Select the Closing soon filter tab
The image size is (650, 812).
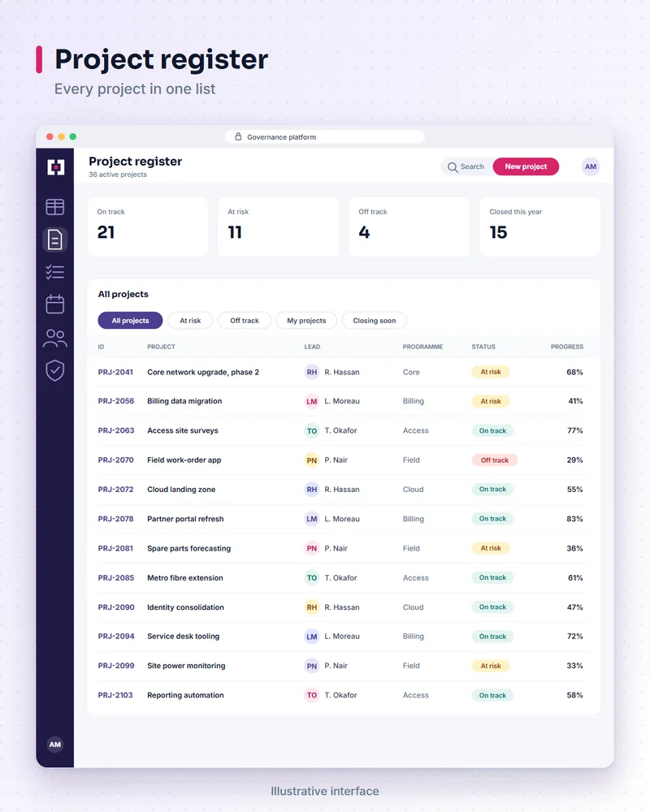[375, 321]
